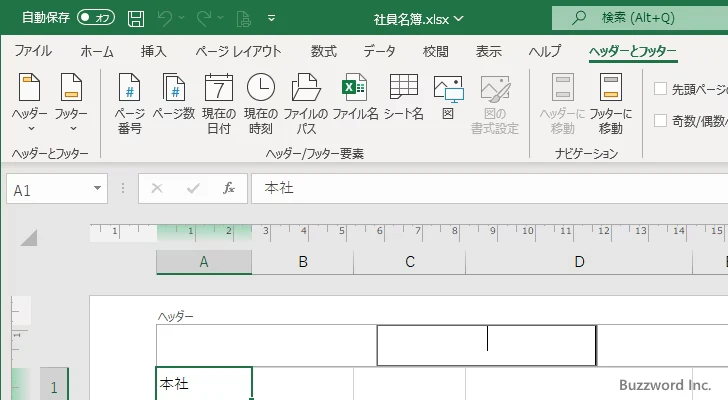Click the Select All corner triangle

[29, 238]
